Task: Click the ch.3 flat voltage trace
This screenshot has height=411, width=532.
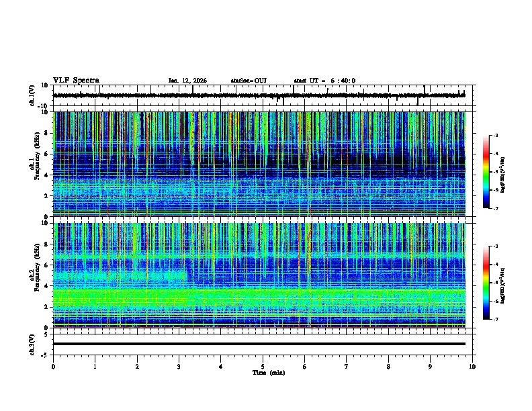Action: 259,344
